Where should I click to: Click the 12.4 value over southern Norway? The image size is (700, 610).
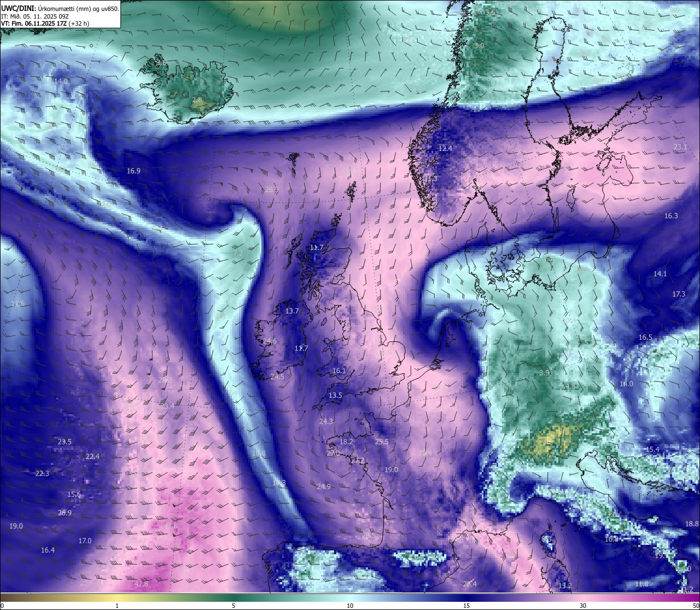click(446, 149)
